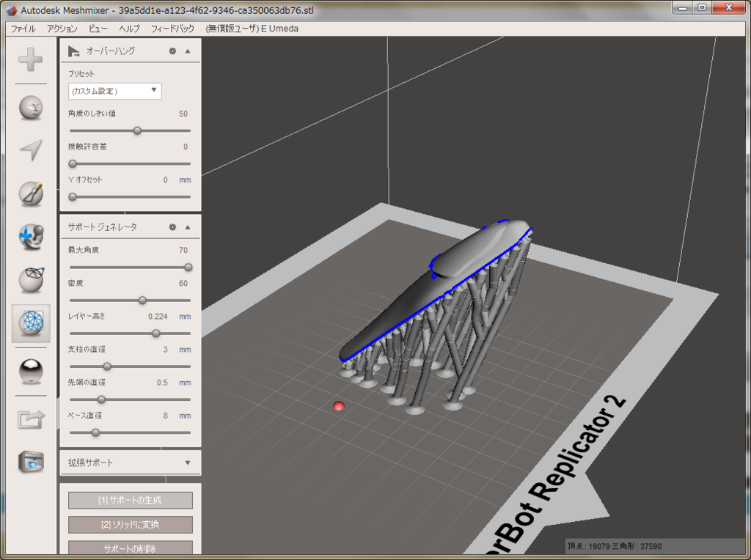Open the プリセット dropdown (カスタム設定)
Image resolution: width=751 pixels, height=560 pixels.
pyautogui.click(x=115, y=91)
